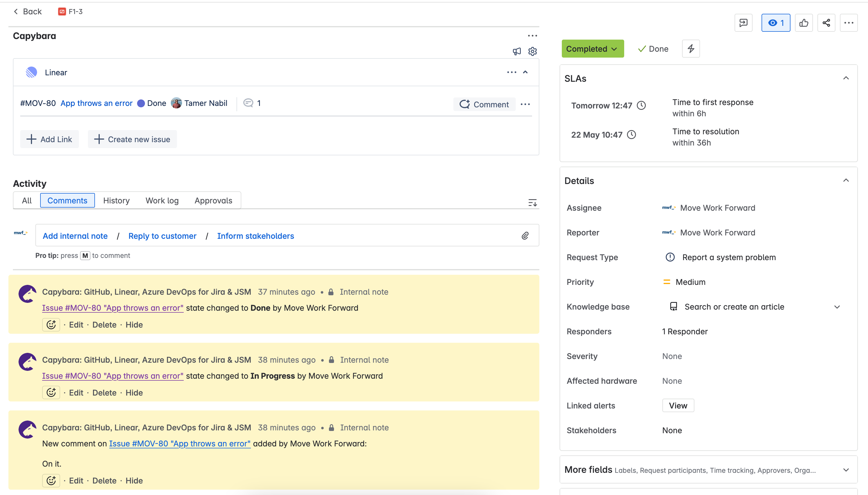Screen dimensions: 868x495
Task: Click the paperclip attachment icon
Action: [525, 236]
